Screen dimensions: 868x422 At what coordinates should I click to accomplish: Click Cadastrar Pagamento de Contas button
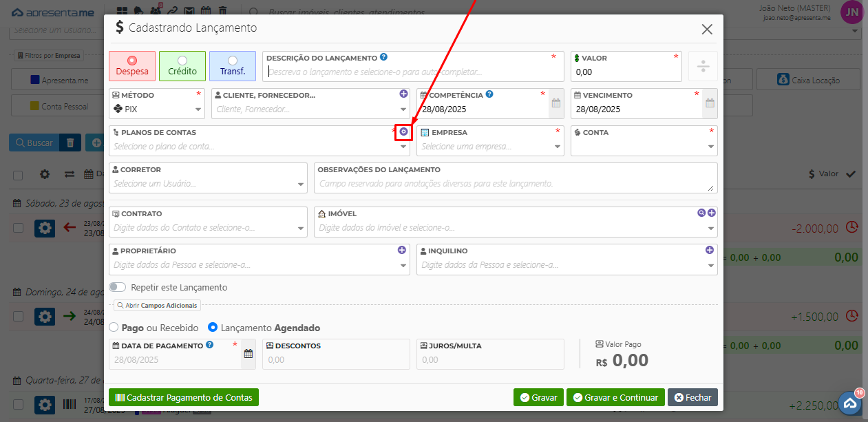tap(184, 397)
